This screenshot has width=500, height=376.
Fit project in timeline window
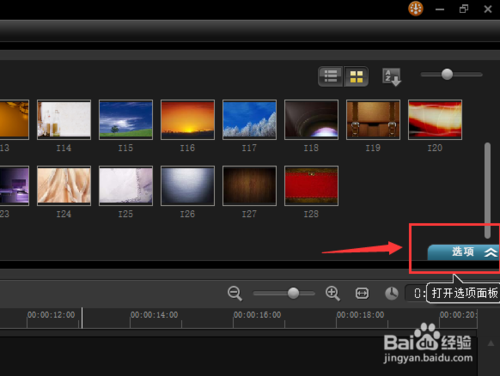(x=362, y=293)
